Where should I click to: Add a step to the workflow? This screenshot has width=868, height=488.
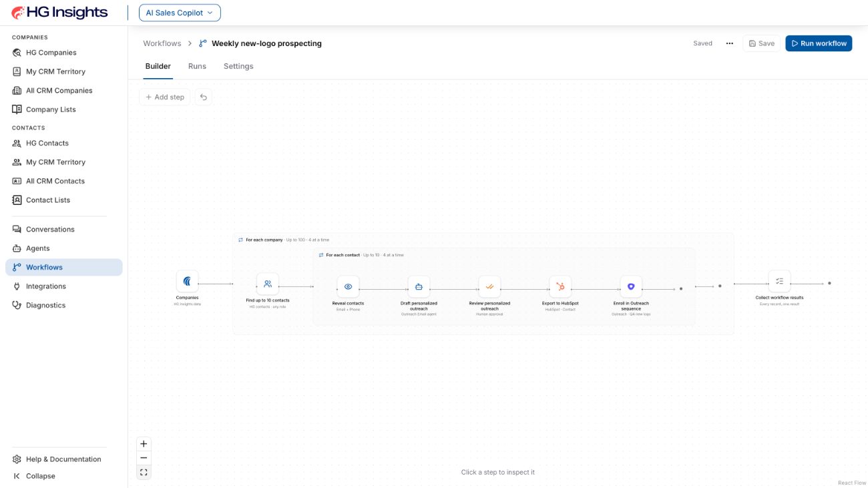165,97
